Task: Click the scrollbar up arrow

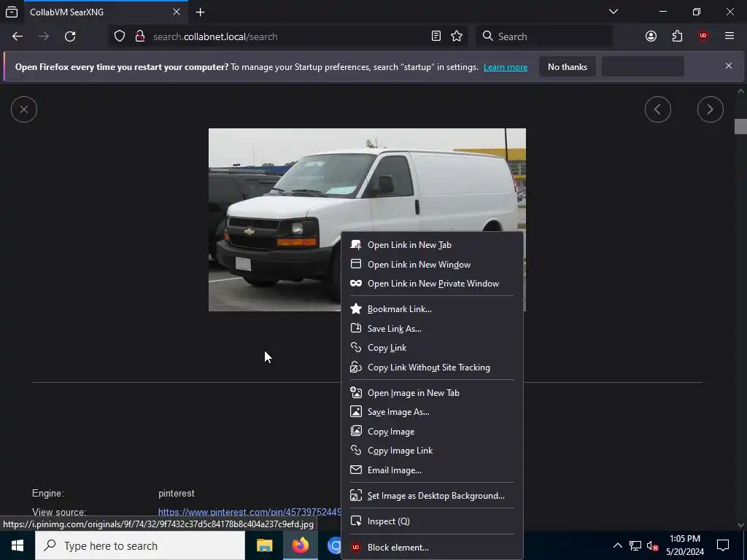Action: [740, 90]
